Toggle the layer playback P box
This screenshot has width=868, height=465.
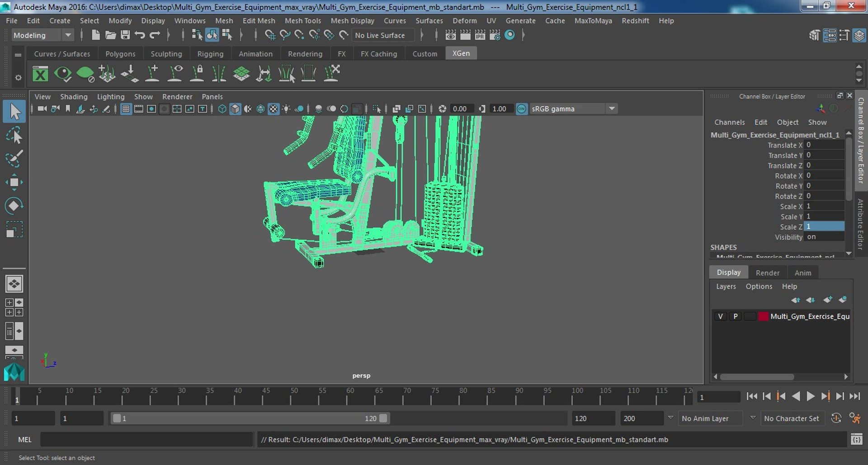pos(736,316)
